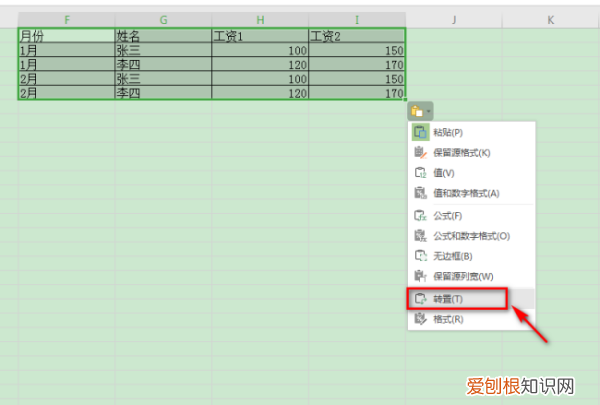Select 保留源列宽(W) paste option

point(471,276)
